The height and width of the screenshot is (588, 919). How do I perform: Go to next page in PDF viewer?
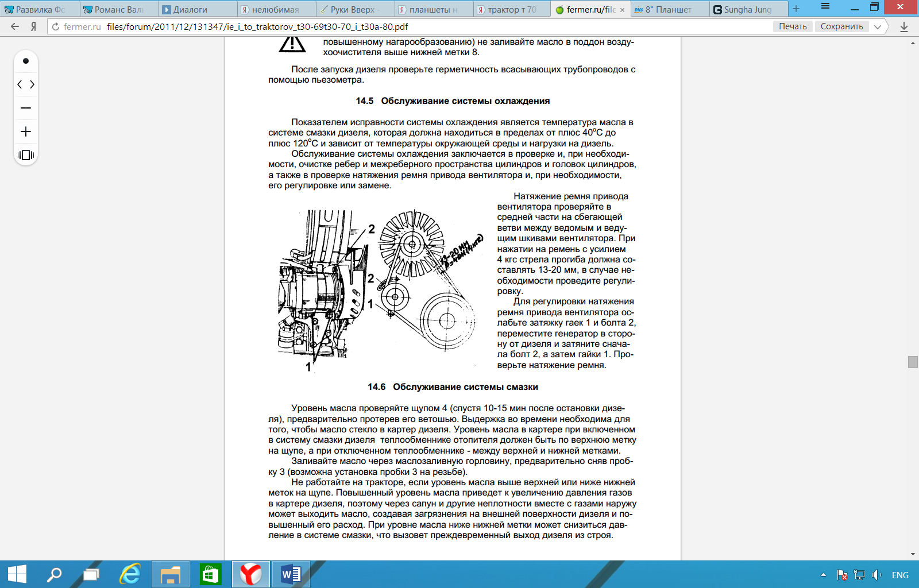coord(32,84)
